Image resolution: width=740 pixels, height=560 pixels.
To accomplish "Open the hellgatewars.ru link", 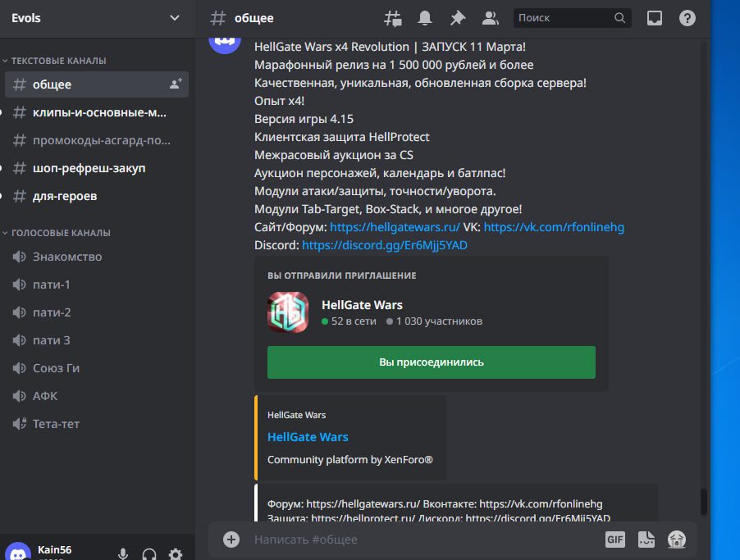I will 395,227.
